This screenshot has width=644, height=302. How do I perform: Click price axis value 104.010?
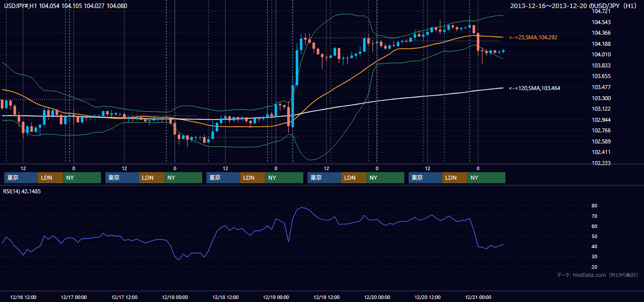click(x=602, y=54)
